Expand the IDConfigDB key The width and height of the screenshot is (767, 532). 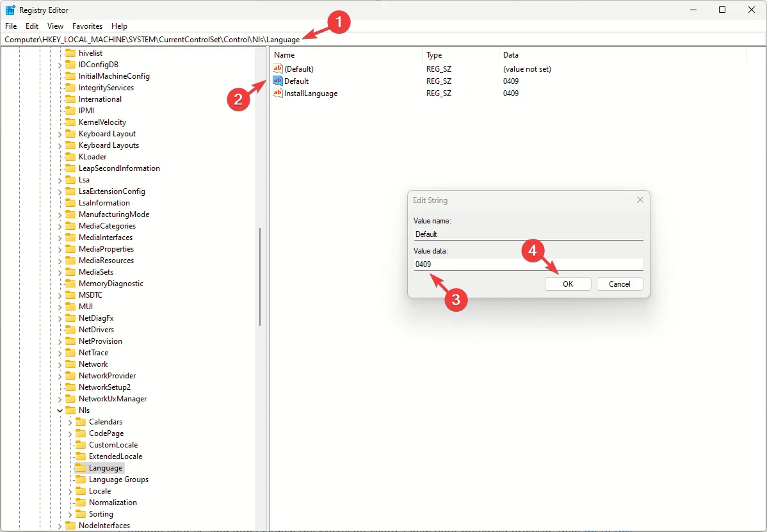[60, 65]
